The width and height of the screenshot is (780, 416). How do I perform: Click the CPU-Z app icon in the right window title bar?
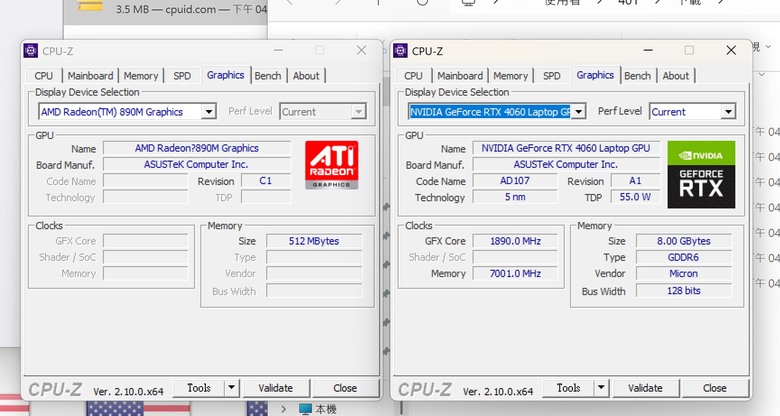400,51
